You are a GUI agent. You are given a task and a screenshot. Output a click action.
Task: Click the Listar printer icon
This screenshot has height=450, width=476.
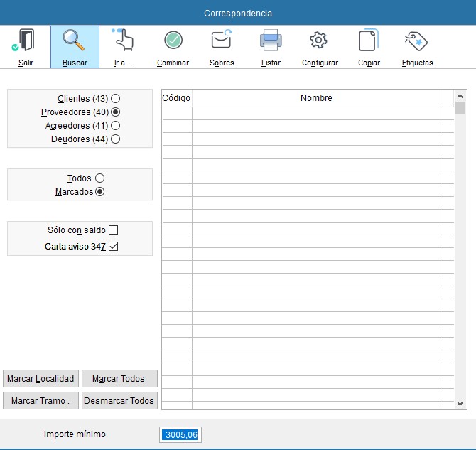tap(271, 41)
